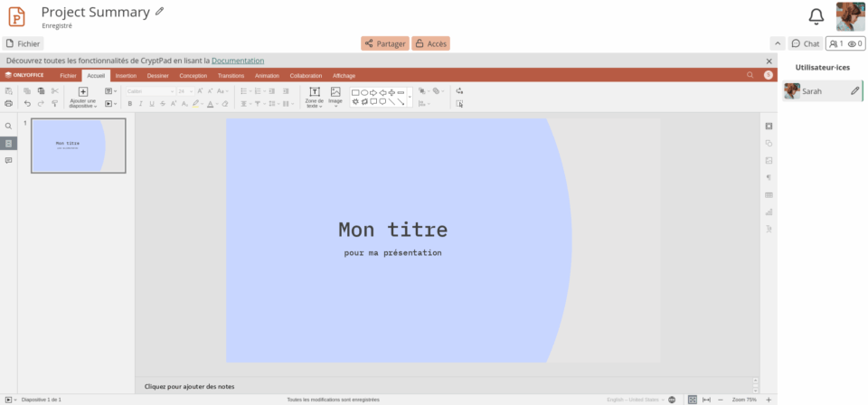
Task: Toggle the user list button showing 1 user
Action: (x=845, y=43)
